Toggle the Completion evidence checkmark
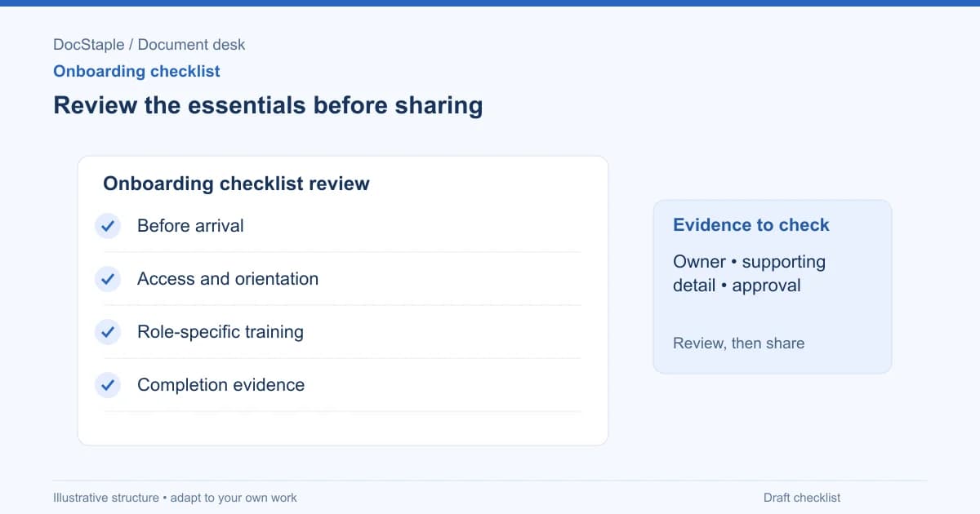Screen dimensions: 980x514 point(108,385)
